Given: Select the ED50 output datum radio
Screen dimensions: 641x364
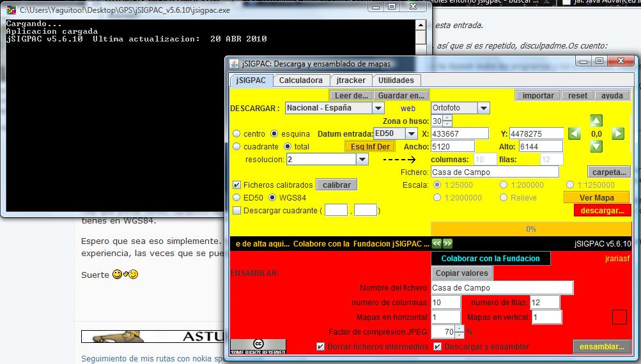Looking at the screenshot, I should pyautogui.click(x=236, y=197).
